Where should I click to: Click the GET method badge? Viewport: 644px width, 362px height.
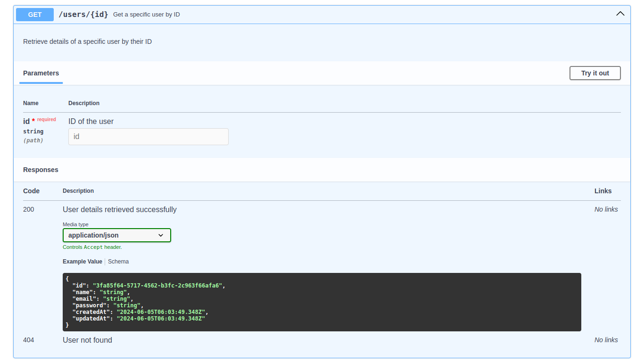point(34,14)
